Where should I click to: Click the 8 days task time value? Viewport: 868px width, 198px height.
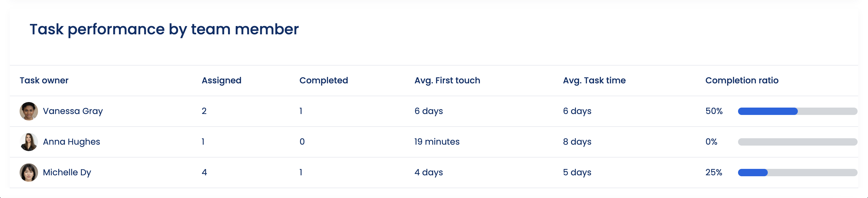[577, 142]
